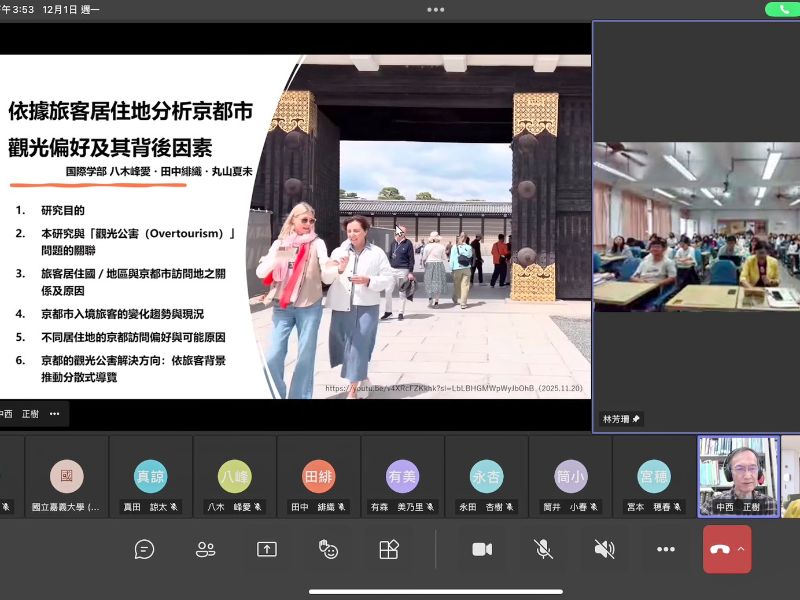Open options menu next to 中西 正樹 name
This screenshot has width=800, height=600.
55,416
